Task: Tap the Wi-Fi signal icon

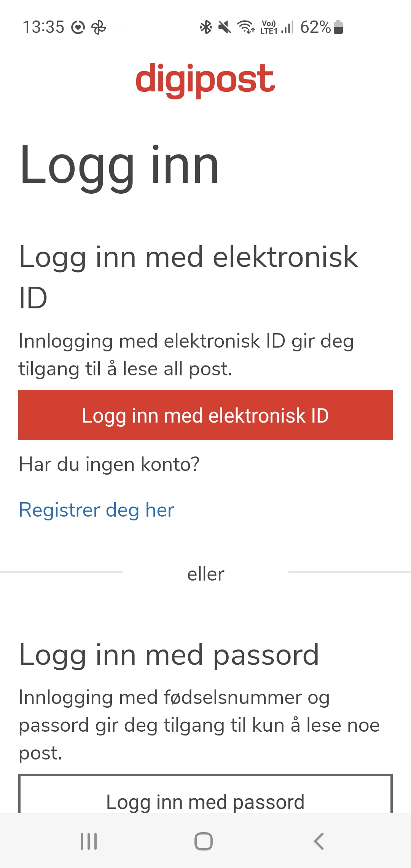Action: (x=245, y=27)
